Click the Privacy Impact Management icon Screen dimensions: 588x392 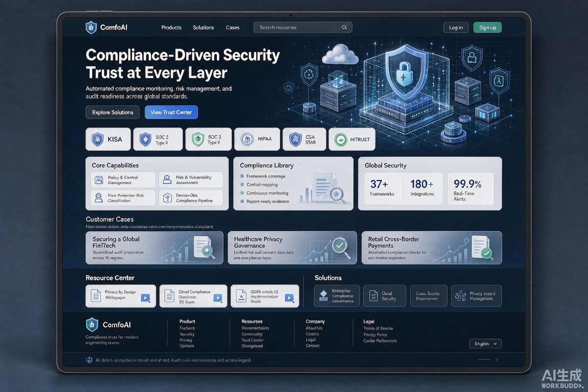pos(461,295)
